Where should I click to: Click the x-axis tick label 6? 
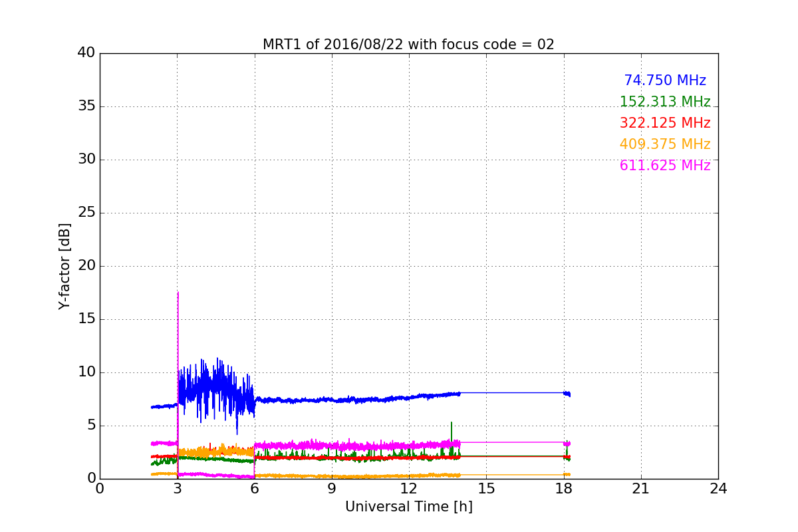[254, 488]
